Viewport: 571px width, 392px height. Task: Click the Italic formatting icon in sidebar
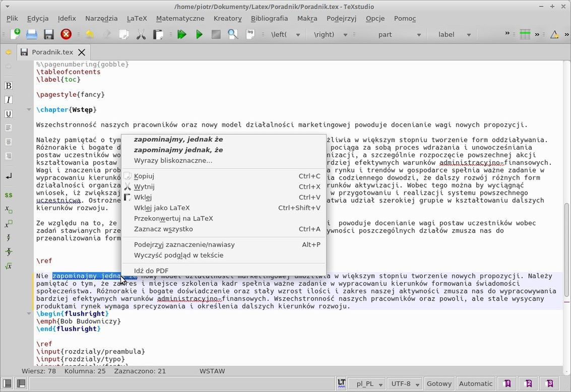(8, 100)
